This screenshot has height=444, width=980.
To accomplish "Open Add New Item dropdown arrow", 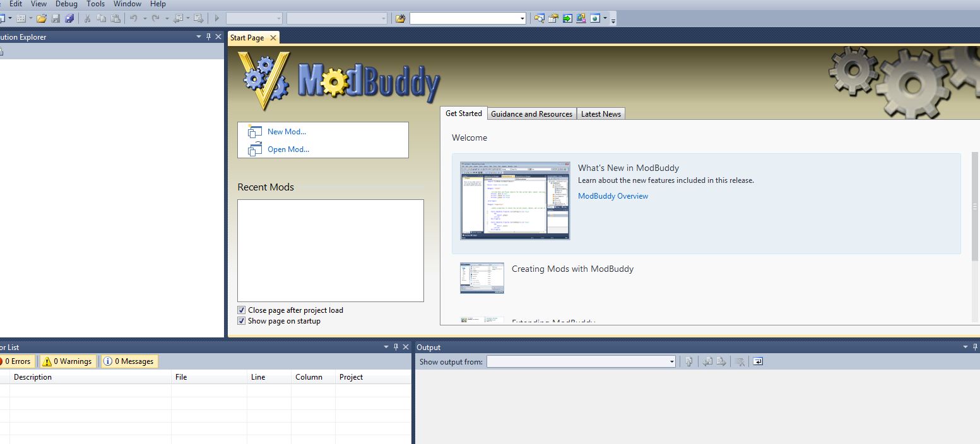I will [x=30, y=18].
